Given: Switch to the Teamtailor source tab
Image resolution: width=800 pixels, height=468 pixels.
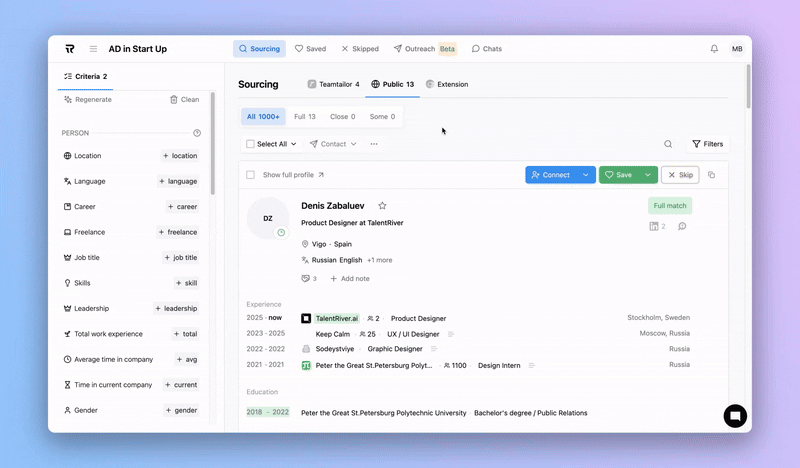Looking at the screenshot, I should (x=333, y=85).
